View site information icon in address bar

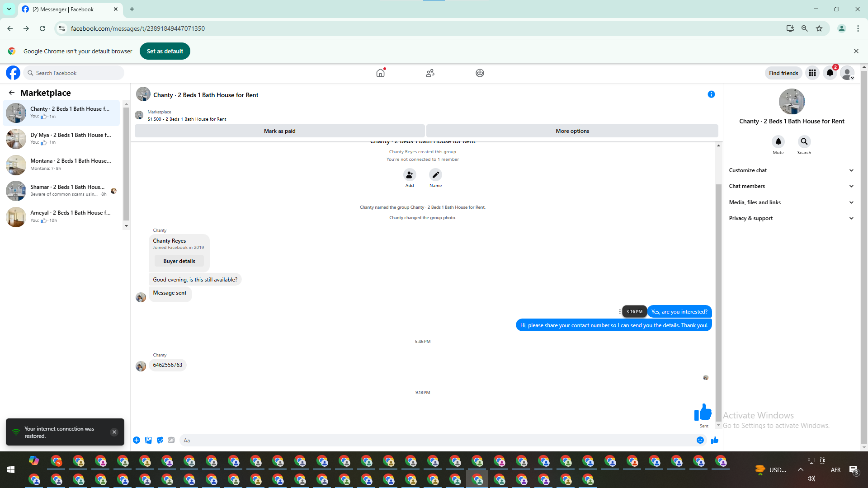62,28
